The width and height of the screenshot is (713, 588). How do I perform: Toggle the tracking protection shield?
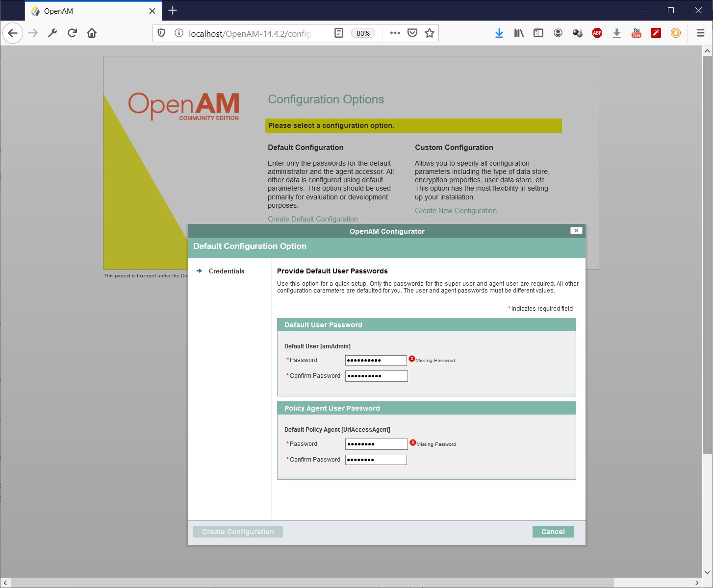(x=162, y=33)
